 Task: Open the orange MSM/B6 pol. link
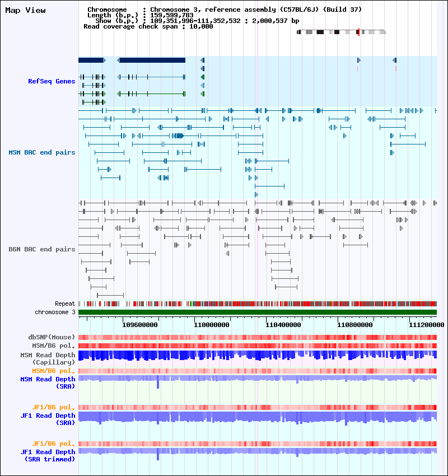coord(54,371)
